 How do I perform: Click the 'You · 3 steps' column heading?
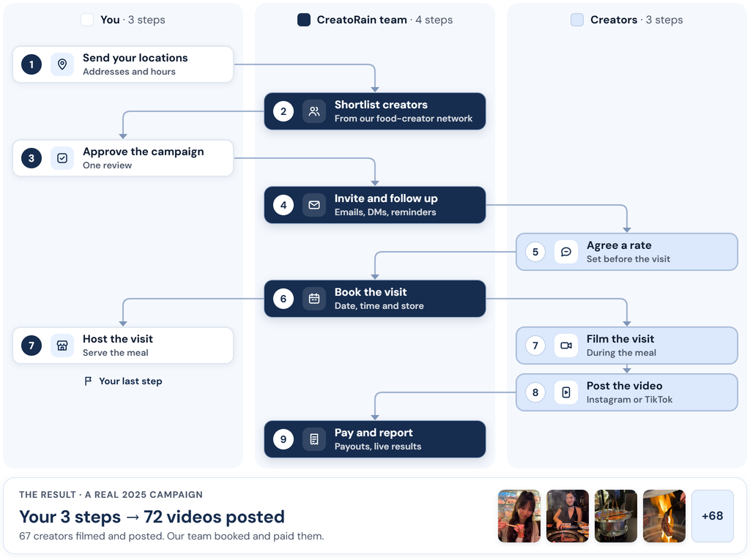click(x=133, y=20)
